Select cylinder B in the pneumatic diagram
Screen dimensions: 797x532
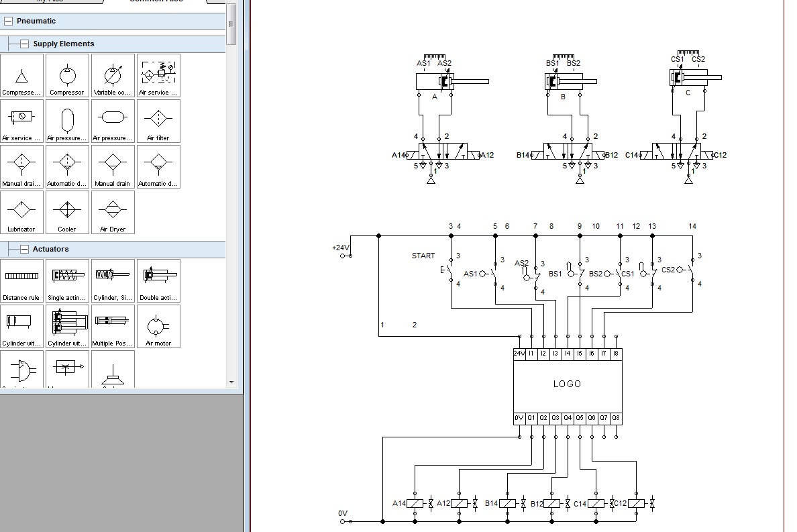point(570,81)
